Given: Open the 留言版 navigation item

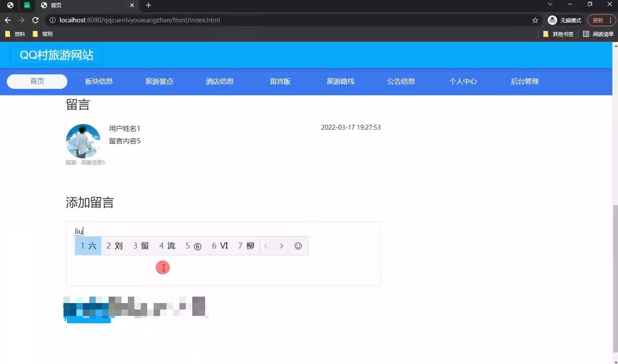Looking at the screenshot, I should click(280, 81).
